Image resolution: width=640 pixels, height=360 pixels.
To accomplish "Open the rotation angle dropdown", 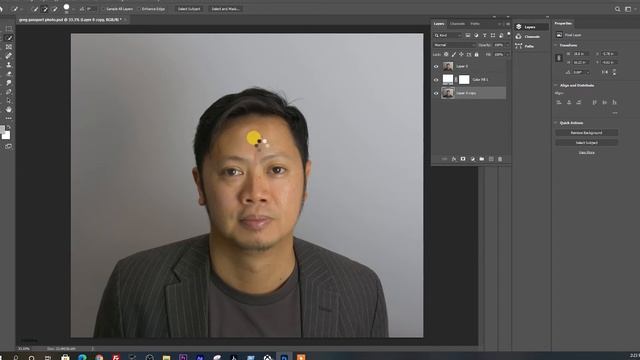I will [588, 72].
